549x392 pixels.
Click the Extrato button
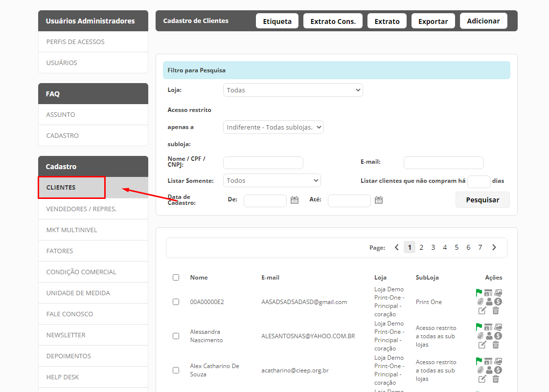(387, 21)
